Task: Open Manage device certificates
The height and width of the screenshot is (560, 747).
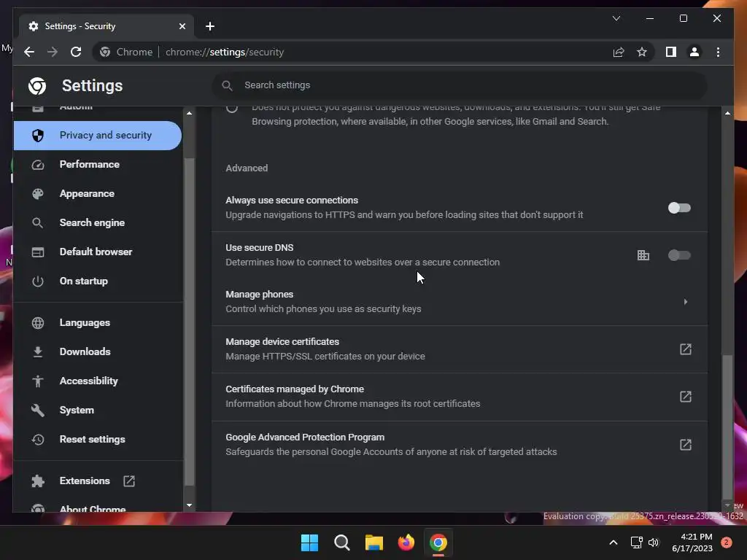Action: tap(460, 349)
